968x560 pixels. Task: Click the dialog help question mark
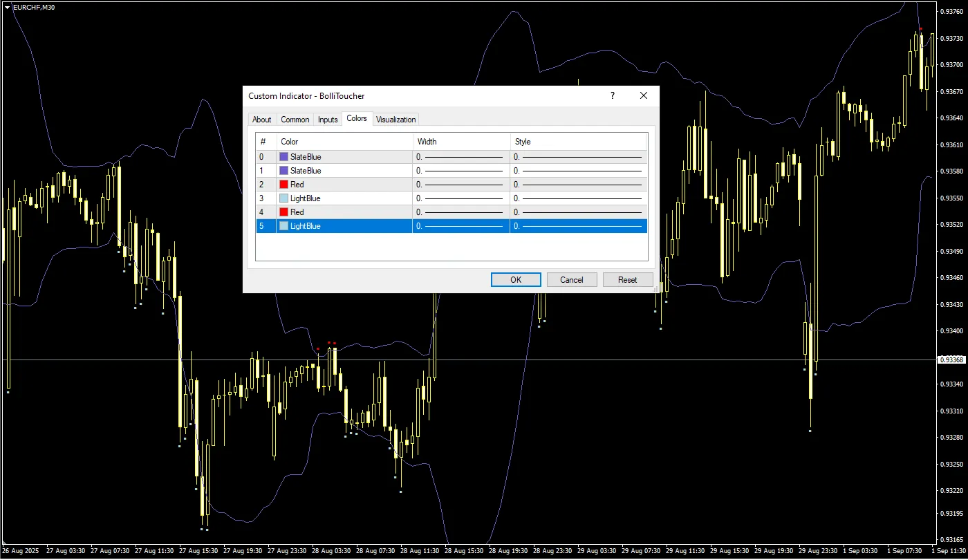coord(612,96)
